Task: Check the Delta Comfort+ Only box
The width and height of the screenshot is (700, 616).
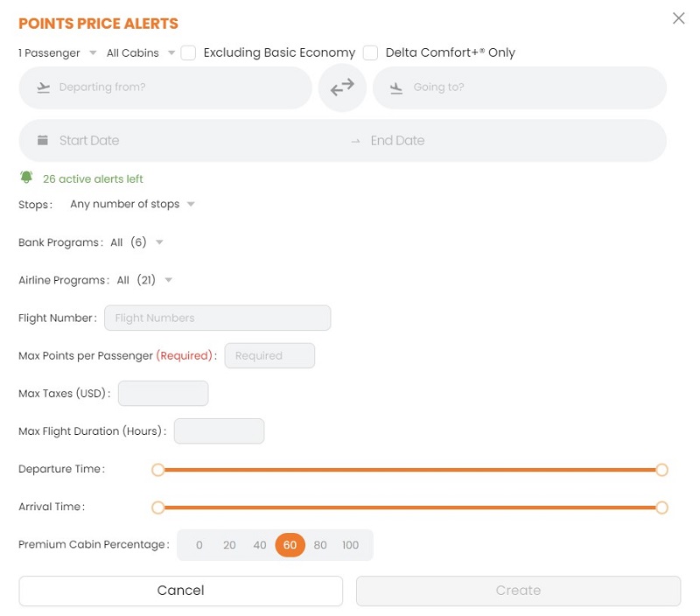Action: point(370,52)
